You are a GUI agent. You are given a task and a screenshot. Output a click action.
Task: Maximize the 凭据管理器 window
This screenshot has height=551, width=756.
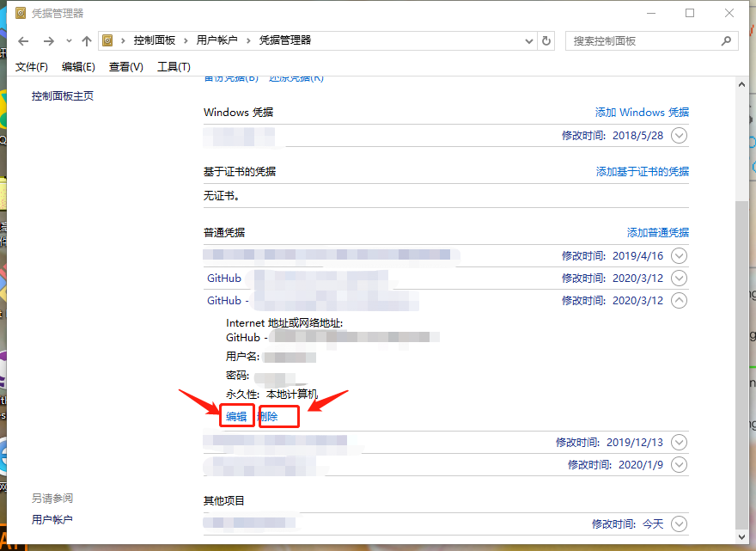click(x=690, y=13)
